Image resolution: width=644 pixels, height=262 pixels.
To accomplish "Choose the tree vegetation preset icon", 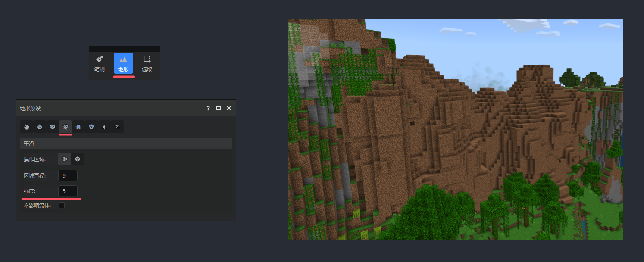I will [104, 127].
